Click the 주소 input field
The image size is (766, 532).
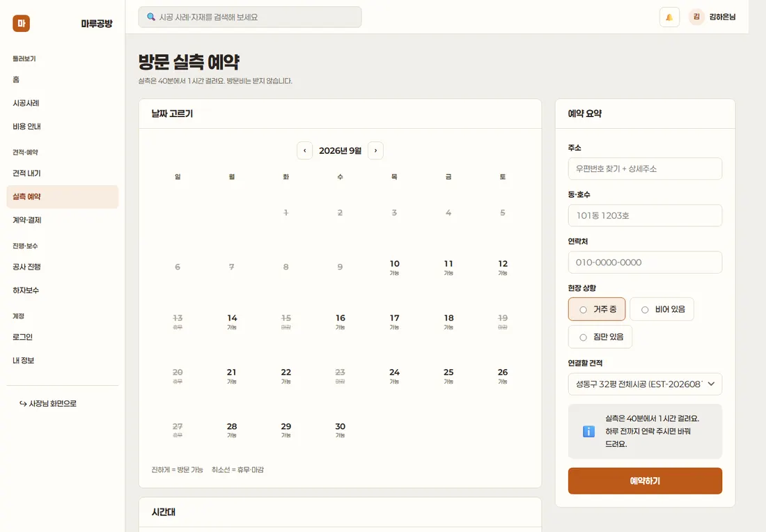click(645, 169)
